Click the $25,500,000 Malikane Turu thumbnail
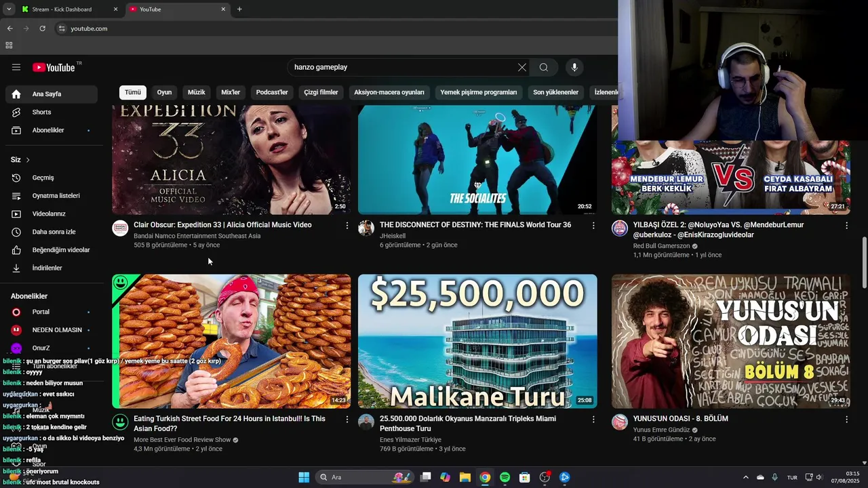Viewport: 868px width, 488px height. point(477,341)
